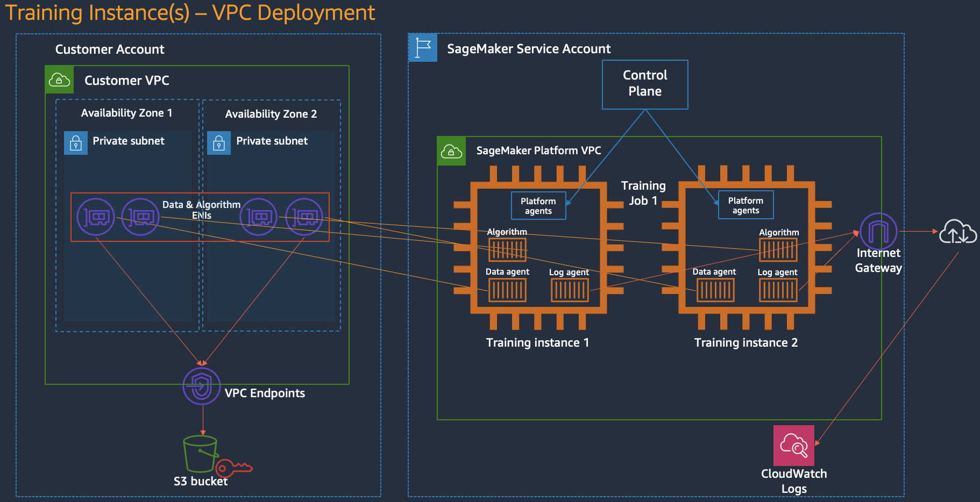Click the "Log agent" label in Training instance 2

pos(778,272)
